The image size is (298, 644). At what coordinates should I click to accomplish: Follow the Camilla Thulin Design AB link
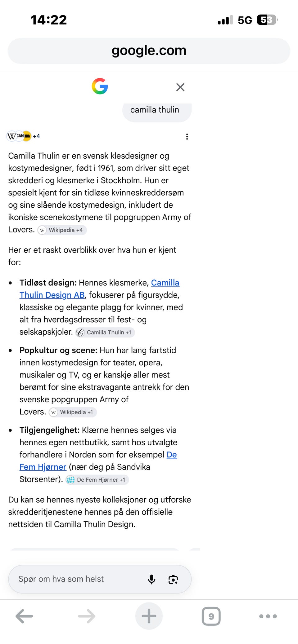[99, 289]
